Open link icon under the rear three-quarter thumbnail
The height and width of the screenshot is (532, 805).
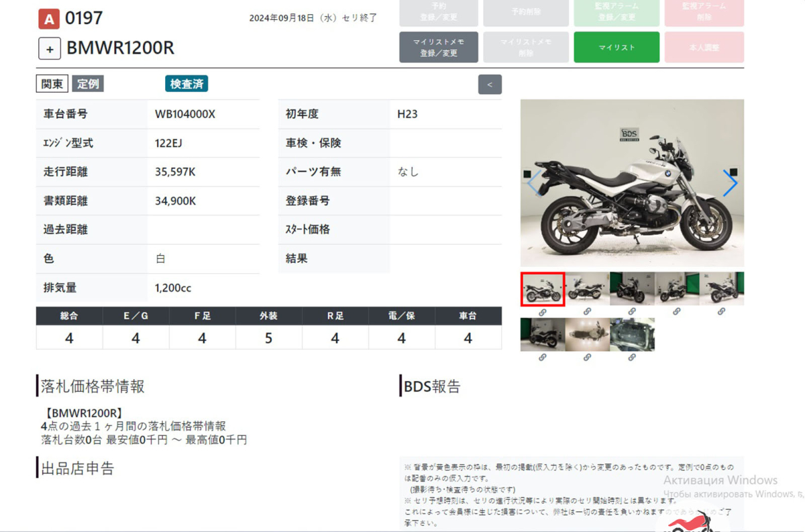(721, 312)
